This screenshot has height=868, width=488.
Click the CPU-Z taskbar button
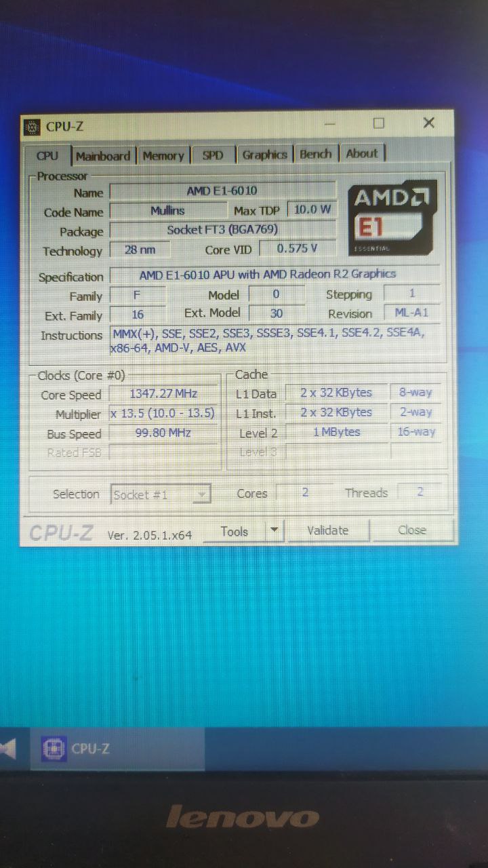[117, 749]
